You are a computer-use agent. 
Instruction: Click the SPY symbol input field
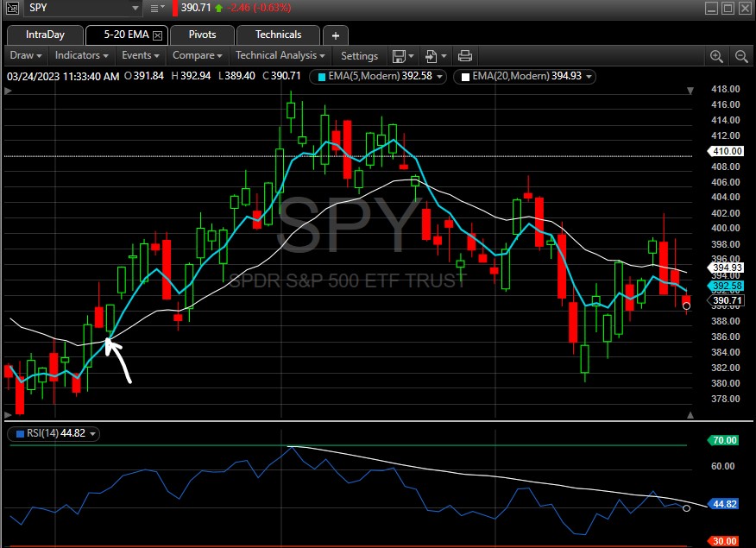(x=76, y=8)
